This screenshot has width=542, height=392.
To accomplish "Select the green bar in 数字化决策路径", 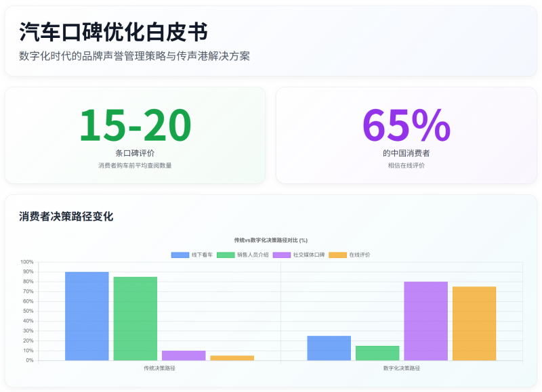I will (x=377, y=353).
